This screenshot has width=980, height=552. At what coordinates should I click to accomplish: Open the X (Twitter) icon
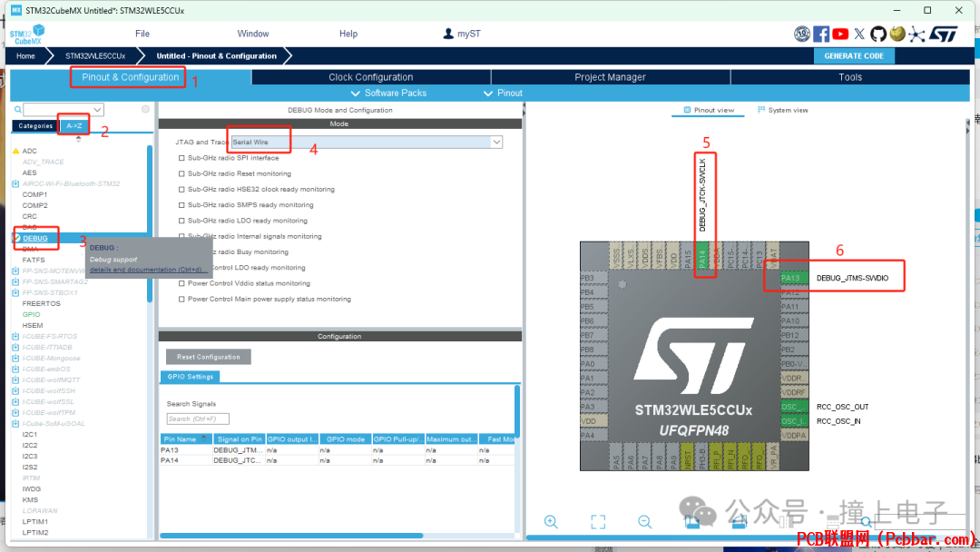click(x=859, y=34)
